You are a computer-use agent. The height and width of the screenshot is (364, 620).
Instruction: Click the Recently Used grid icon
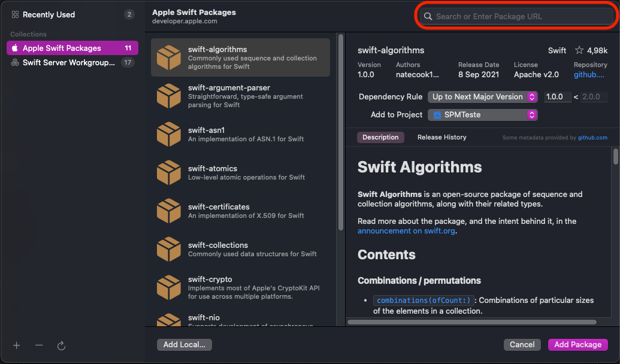(15, 14)
